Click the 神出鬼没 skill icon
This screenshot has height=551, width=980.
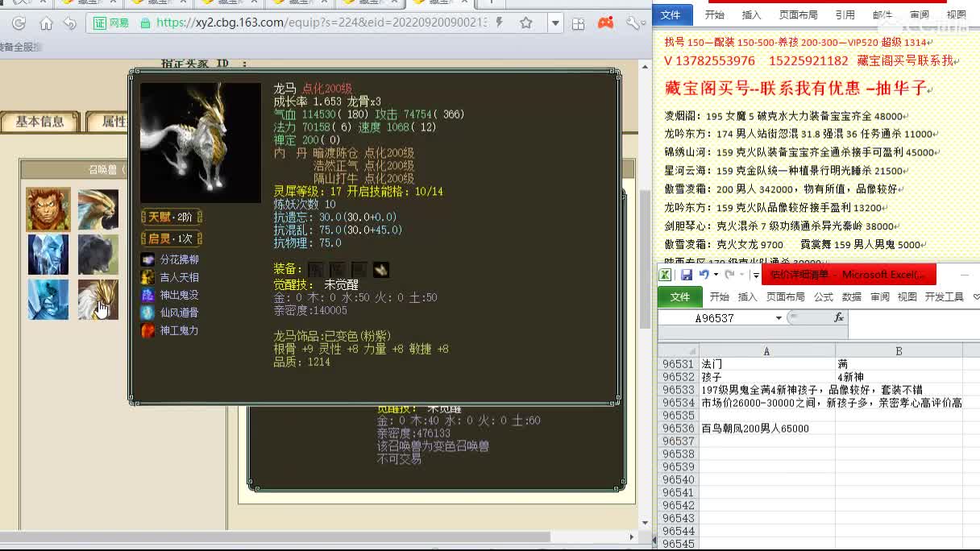pyautogui.click(x=147, y=295)
